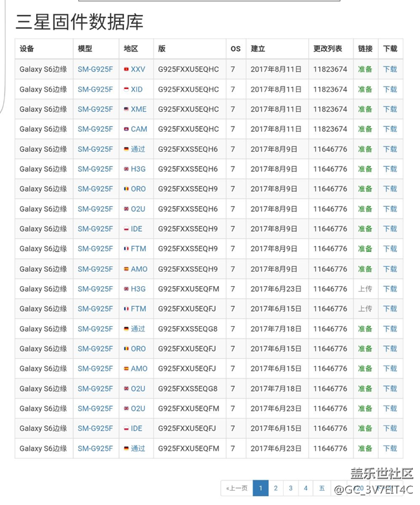Click the OS column header
420x505 pixels.
point(236,48)
